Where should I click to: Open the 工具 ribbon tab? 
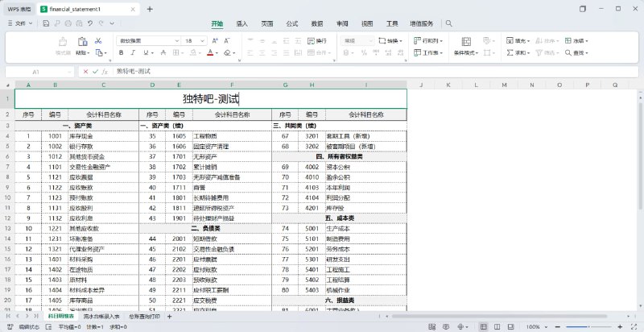(392, 24)
